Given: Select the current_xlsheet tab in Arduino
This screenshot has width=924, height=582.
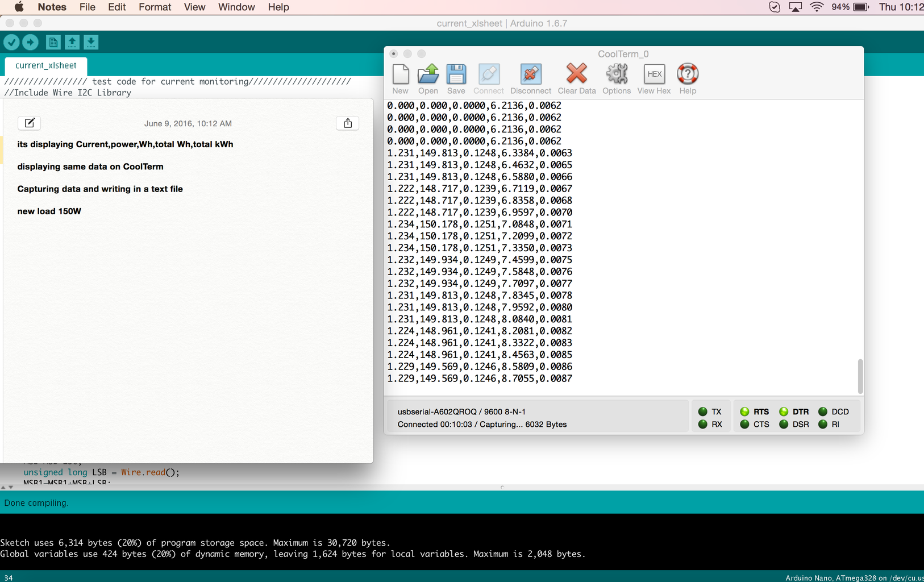Looking at the screenshot, I should (x=46, y=65).
